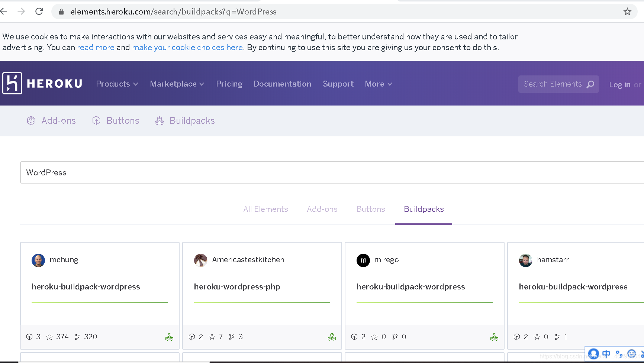Image resolution: width=644 pixels, height=363 pixels.
Task: Click the padlock site info icon
Action: [x=61, y=12]
